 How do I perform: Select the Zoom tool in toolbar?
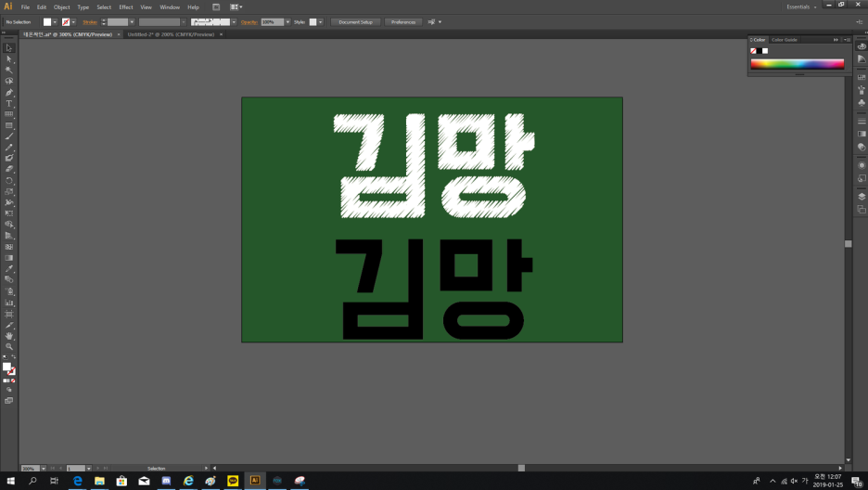click(9, 346)
